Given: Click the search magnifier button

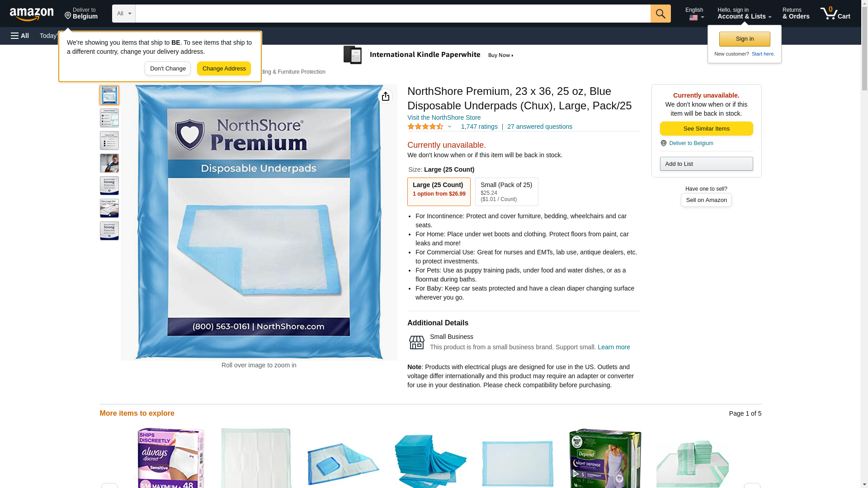Looking at the screenshot, I should pos(660,14).
